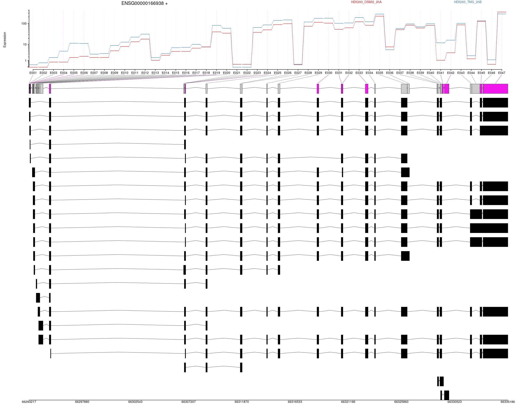Image resolution: width=532 pixels, height=406 pixels.
Task: Click exon label E013
Action: coord(155,73)
